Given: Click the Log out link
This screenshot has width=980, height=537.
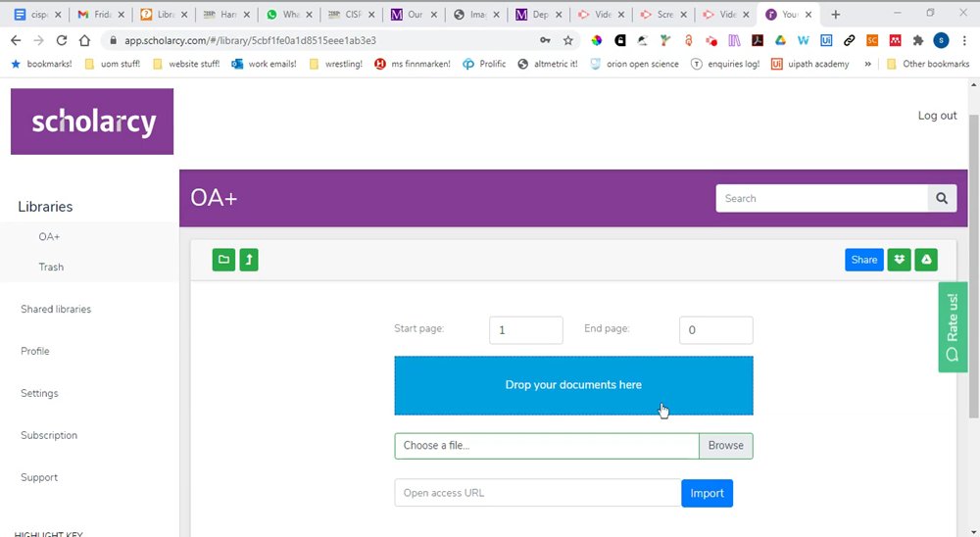Looking at the screenshot, I should click(x=937, y=116).
